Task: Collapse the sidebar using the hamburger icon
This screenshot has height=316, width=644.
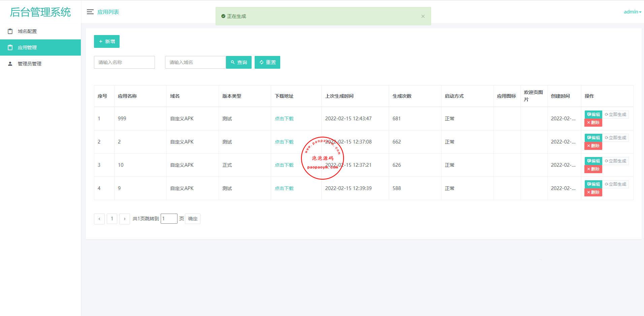Action: pos(90,11)
